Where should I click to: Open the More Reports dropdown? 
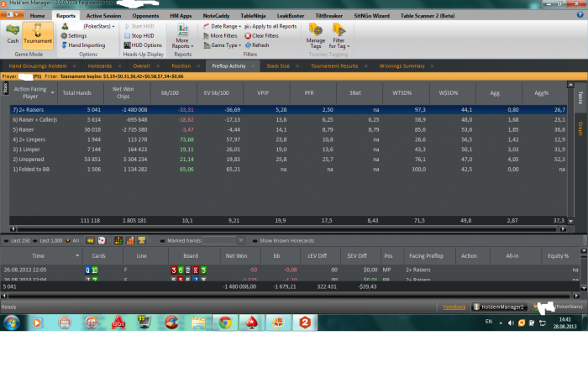pos(182,36)
